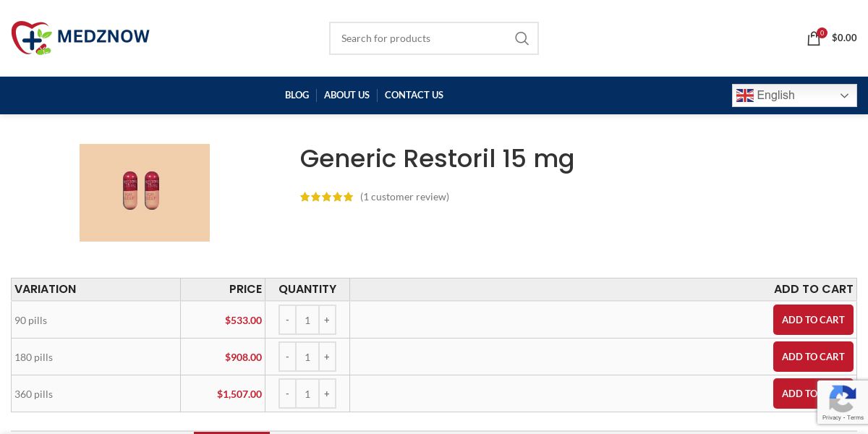Decrease quantity for 360 pills
This screenshot has height=434, width=868.
point(287,393)
